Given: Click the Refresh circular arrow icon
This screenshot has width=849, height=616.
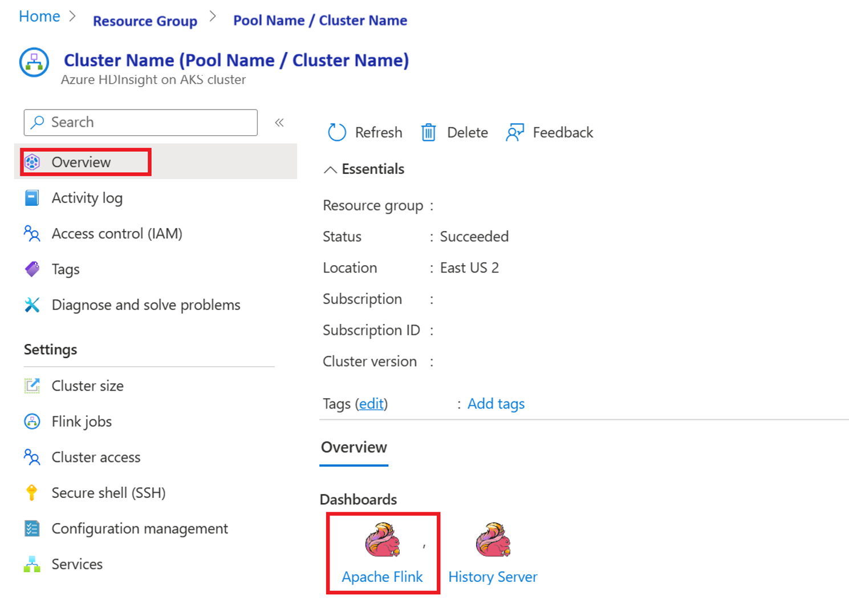Looking at the screenshot, I should (336, 132).
